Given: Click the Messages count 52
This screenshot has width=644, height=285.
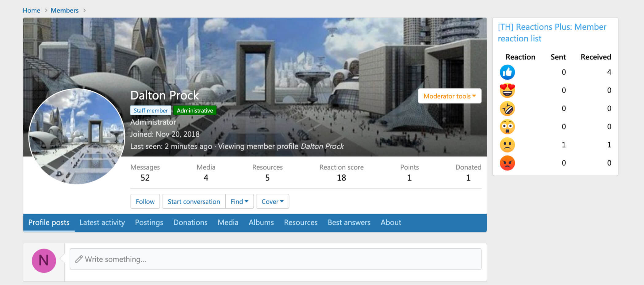Looking at the screenshot, I should (x=145, y=178).
